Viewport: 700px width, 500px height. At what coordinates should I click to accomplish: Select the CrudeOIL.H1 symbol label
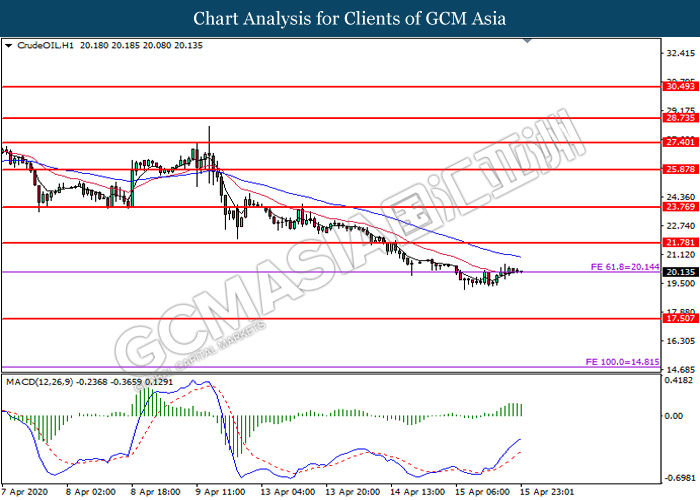[43, 45]
